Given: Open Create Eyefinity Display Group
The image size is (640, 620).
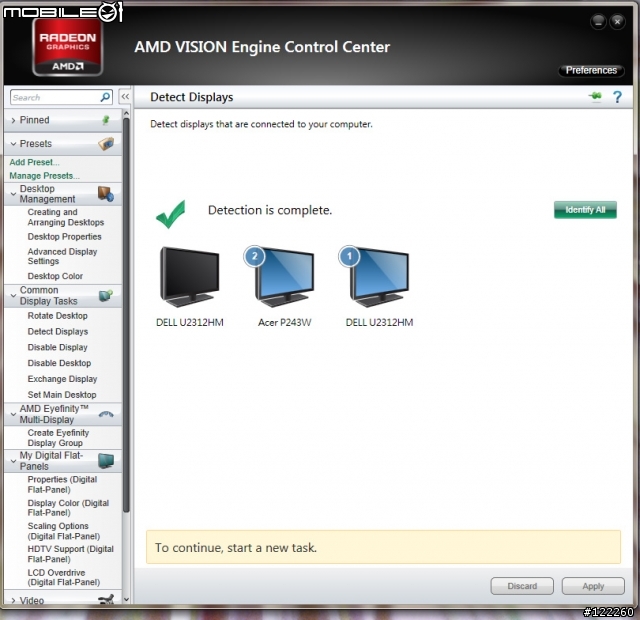Looking at the screenshot, I should pos(58,438).
